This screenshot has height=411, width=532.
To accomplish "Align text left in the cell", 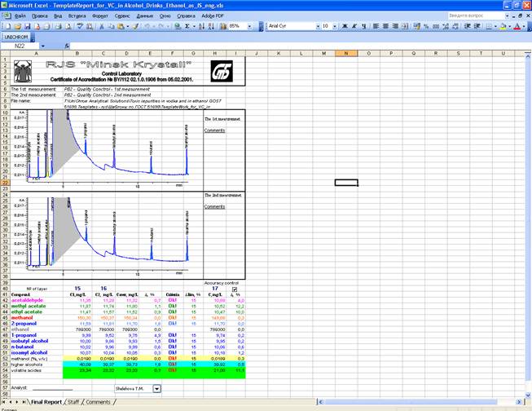I will [376, 26].
